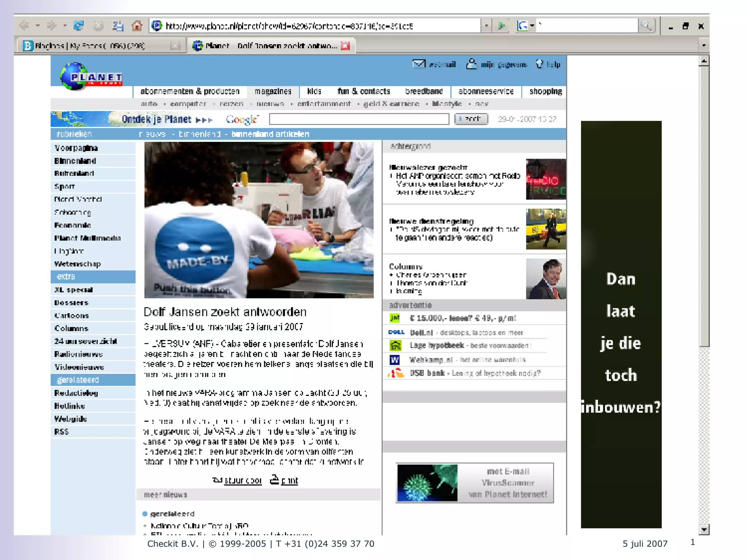
Task: Click the browser home icon
Action: coord(137,26)
